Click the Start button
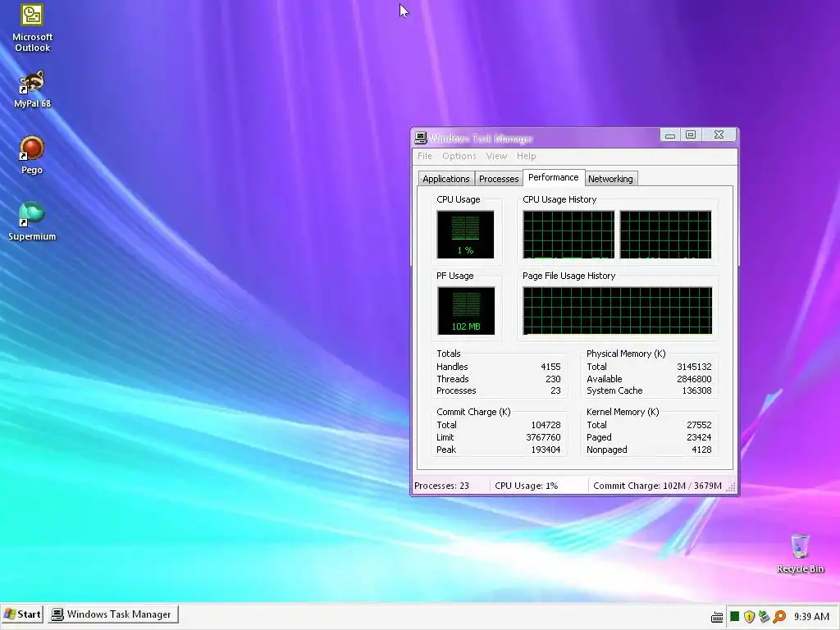Image resolution: width=840 pixels, height=630 pixels. point(22,614)
